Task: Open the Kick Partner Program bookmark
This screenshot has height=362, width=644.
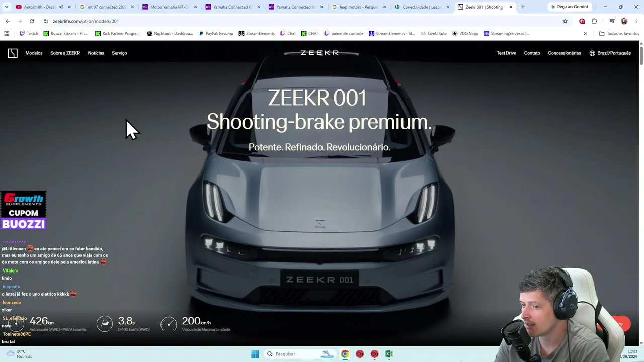Action: click(117, 34)
